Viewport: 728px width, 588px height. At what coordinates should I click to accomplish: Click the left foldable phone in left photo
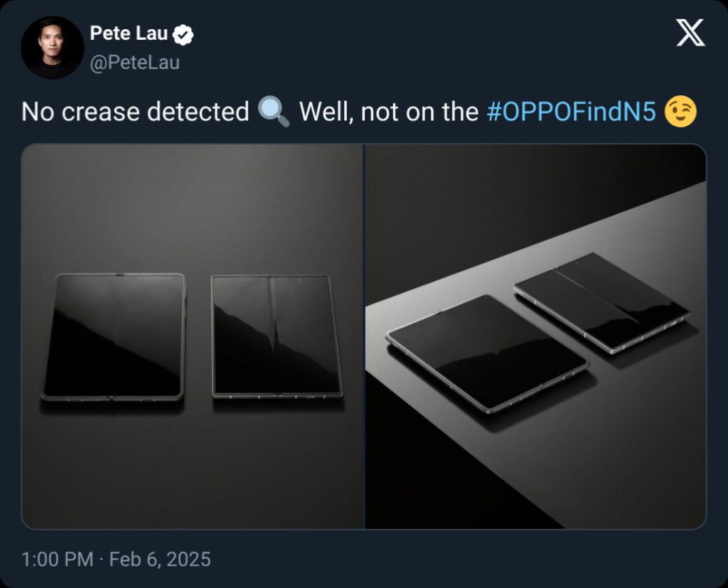click(x=114, y=336)
